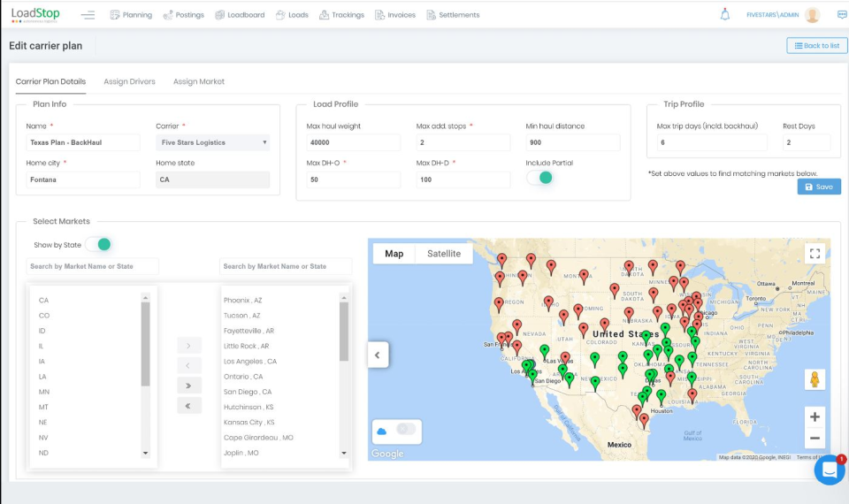Click the notification bell icon
This screenshot has height=504, width=849.
[725, 15]
